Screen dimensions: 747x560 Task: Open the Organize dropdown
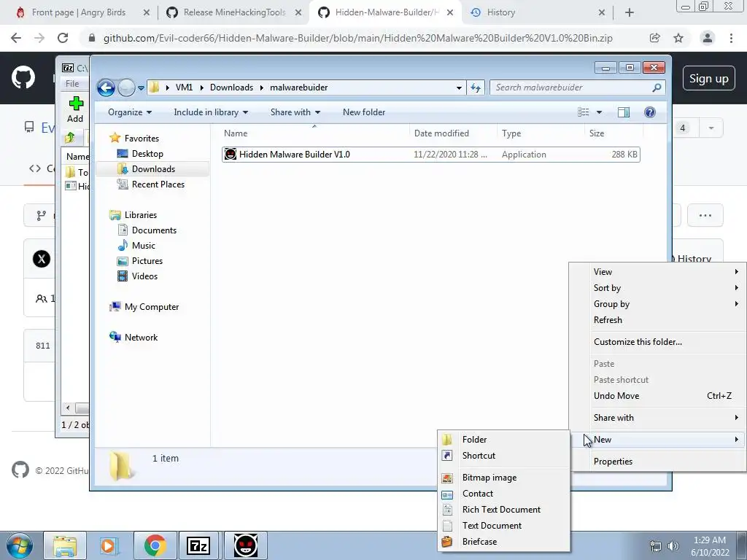[x=130, y=112]
